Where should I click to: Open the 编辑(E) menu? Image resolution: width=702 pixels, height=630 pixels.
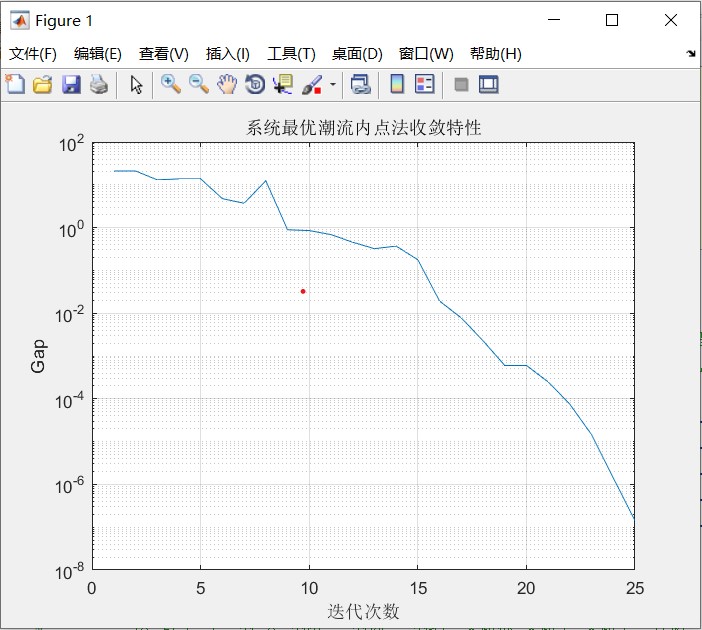98,54
